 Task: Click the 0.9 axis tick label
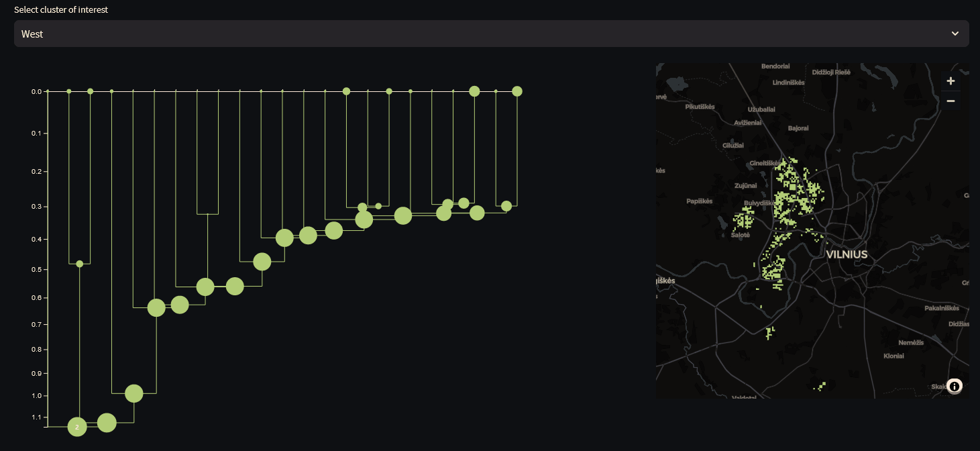coord(36,373)
